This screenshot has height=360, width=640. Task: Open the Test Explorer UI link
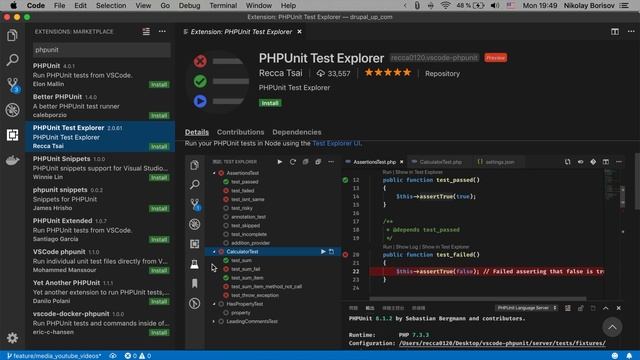pos(337,143)
